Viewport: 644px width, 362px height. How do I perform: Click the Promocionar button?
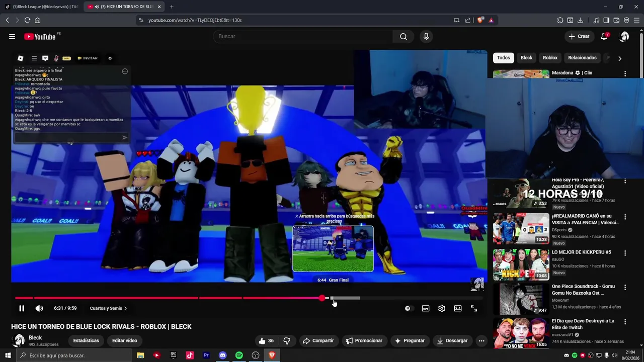point(364,340)
